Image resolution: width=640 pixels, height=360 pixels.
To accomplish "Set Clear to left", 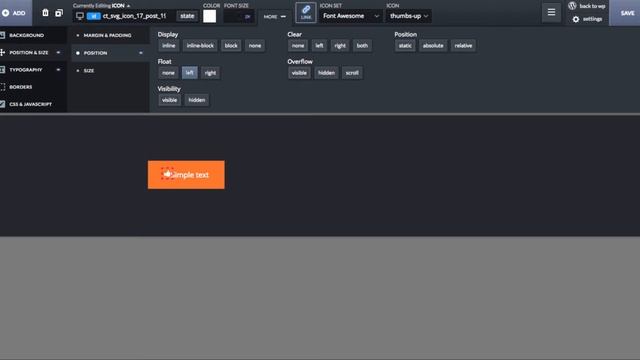I will 319,46.
